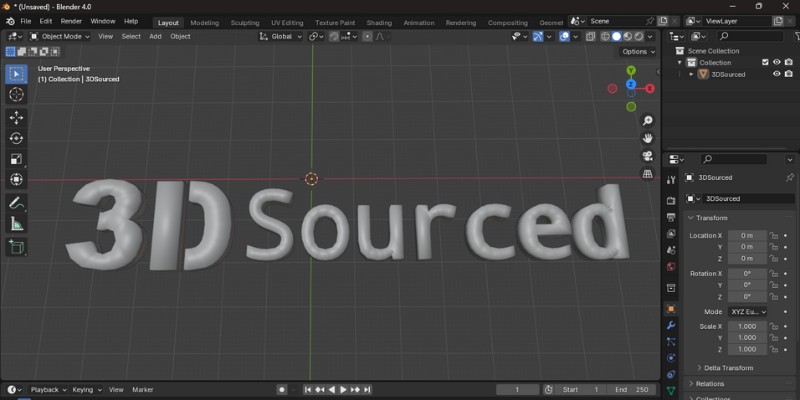800x400 pixels.
Task: Uncheck the Collection exclude checkbox
Action: [765, 62]
